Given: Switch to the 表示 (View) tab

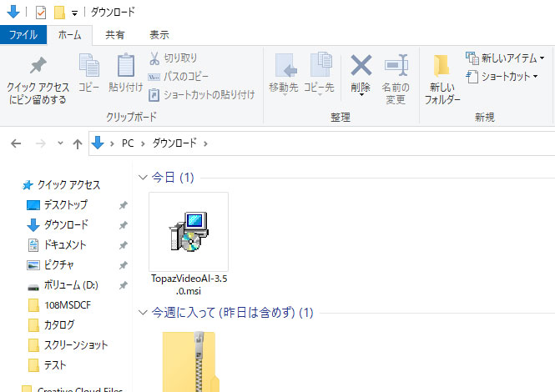Looking at the screenshot, I should pos(159,35).
